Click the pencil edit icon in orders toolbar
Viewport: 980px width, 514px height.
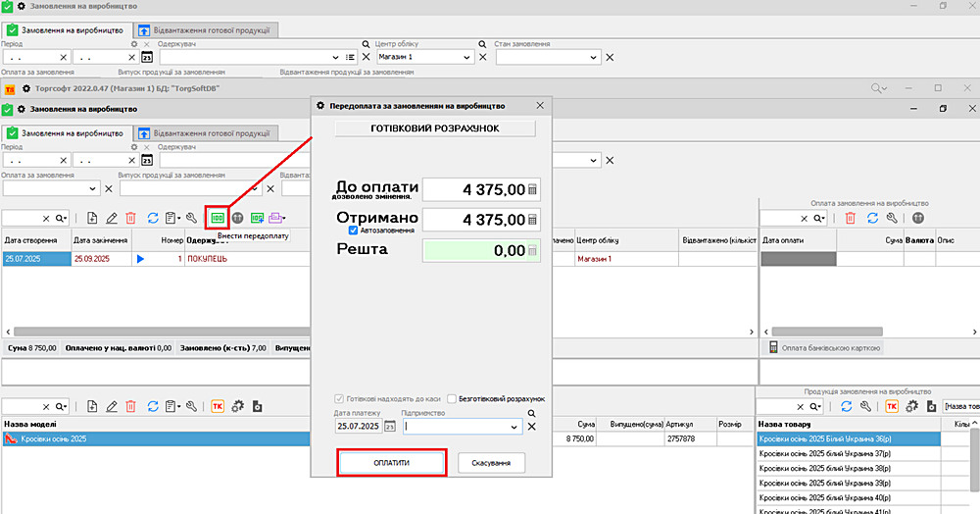[111, 218]
